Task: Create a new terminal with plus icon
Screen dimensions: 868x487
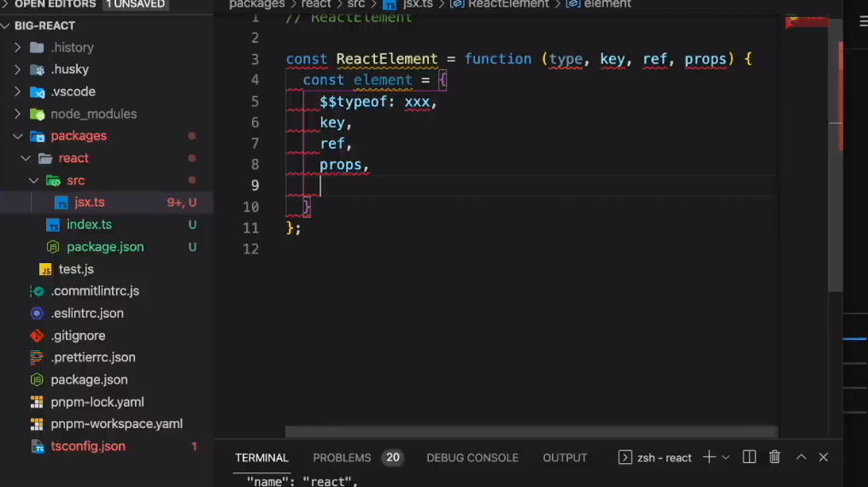Action: [x=708, y=457]
